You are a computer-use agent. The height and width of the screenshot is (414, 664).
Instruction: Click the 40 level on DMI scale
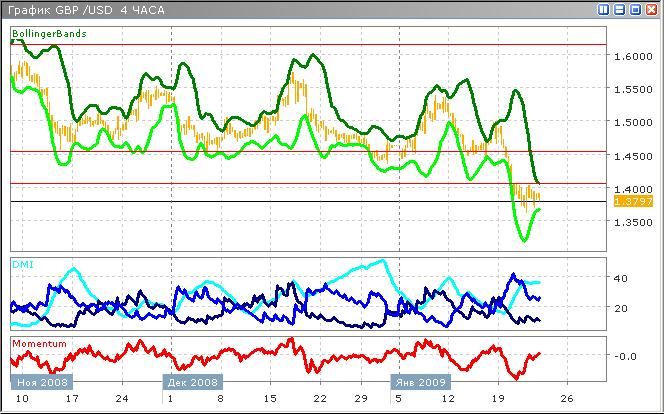click(x=620, y=278)
